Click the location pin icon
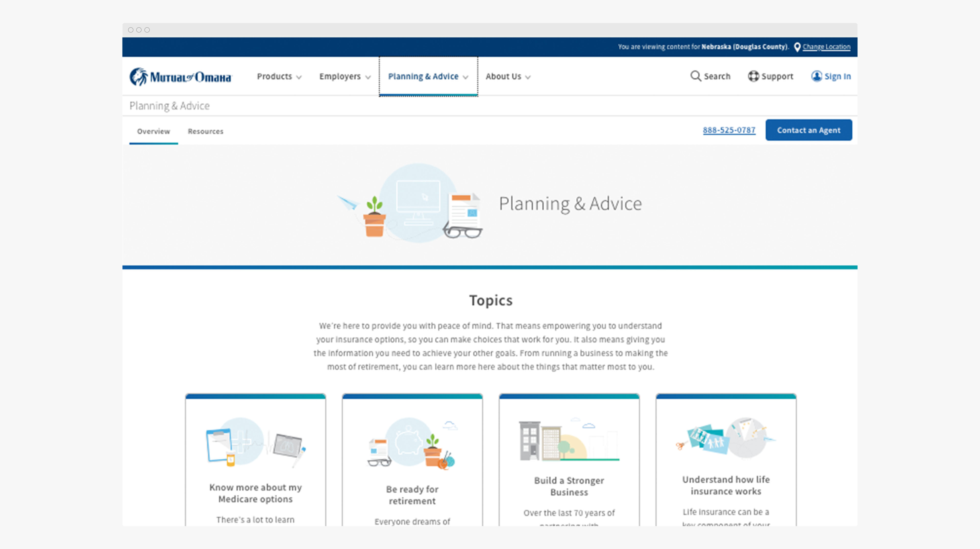 click(797, 47)
